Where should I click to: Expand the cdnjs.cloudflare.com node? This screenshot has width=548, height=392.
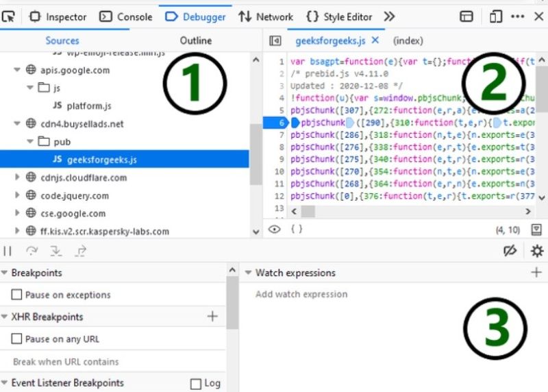point(16,177)
